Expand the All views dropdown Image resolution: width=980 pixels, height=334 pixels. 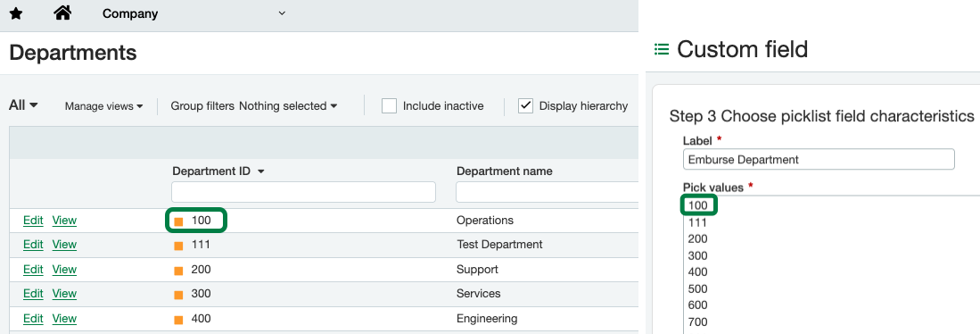pos(23,105)
